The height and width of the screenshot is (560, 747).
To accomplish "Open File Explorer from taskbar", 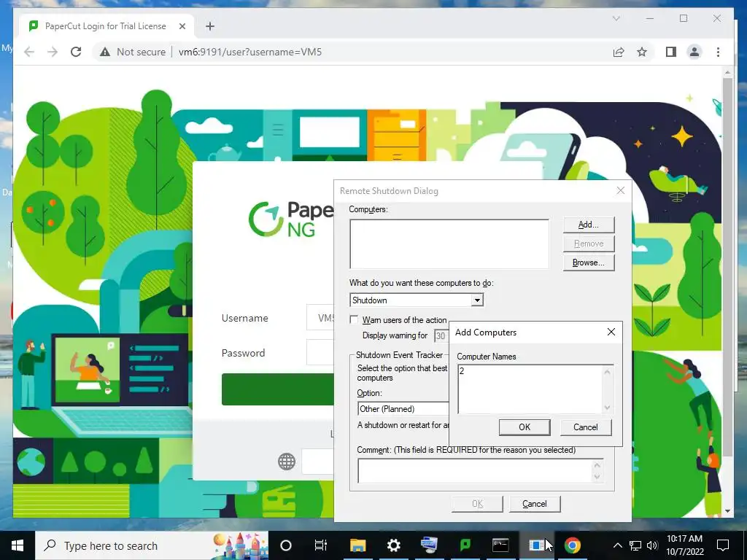I will point(357,545).
